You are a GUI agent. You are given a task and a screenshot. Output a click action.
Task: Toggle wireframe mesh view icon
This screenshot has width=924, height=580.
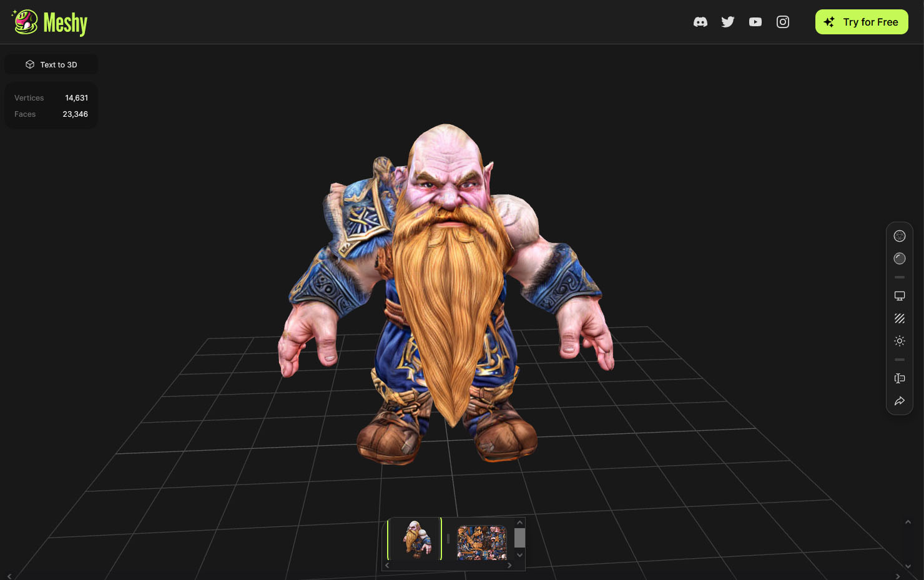(900, 236)
